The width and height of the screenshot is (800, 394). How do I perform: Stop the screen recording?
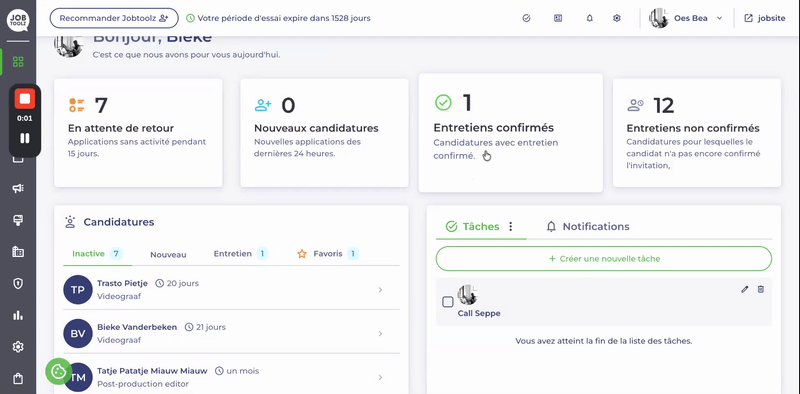24,98
